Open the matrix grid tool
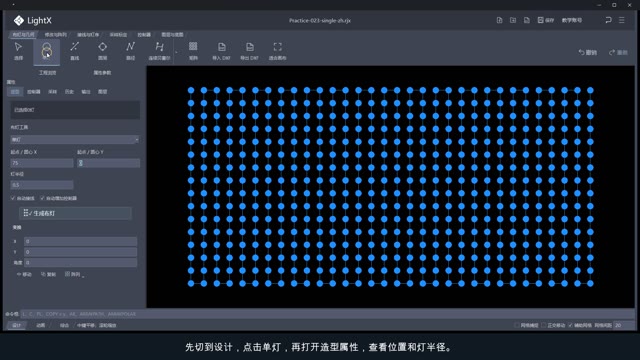640x360 pixels. (x=193, y=51)
